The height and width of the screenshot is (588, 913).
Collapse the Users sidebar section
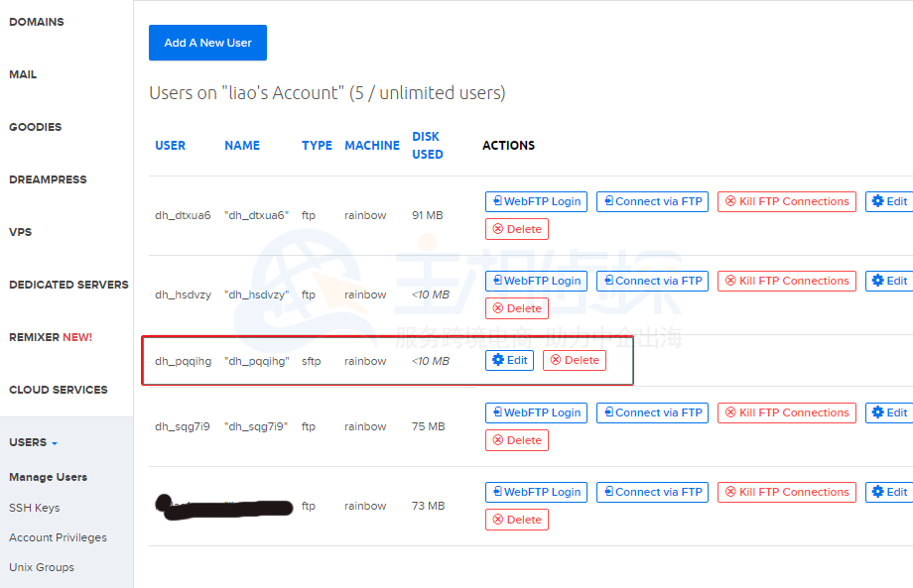(x=34, y=442)
